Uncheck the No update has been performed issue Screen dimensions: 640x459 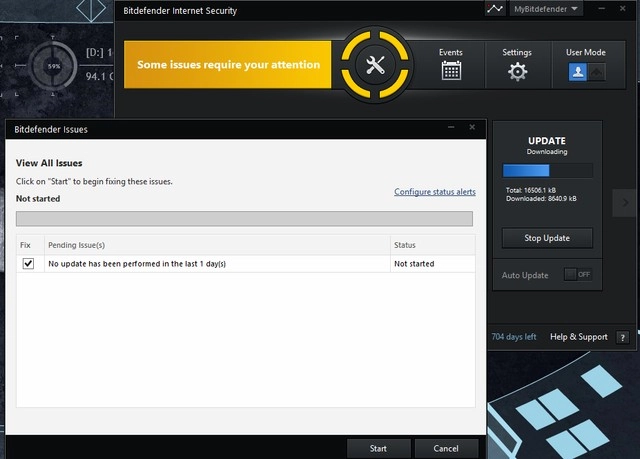(28, 264)
